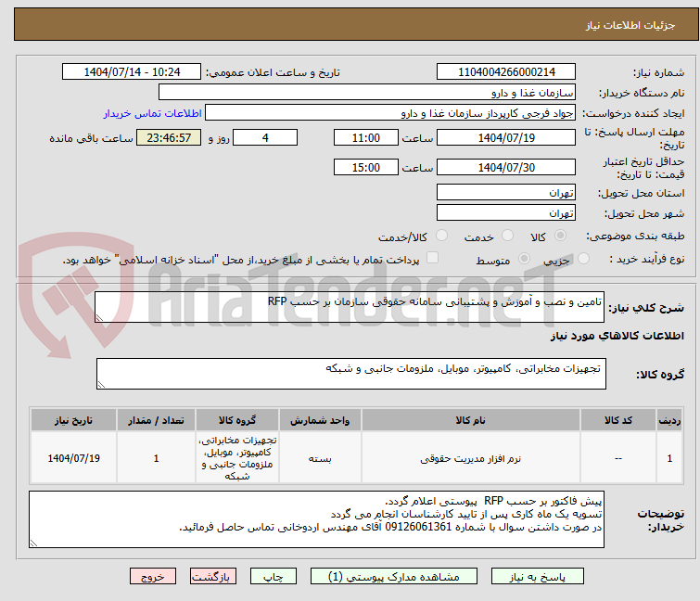Click the تاریخ نیاز column header
The image size is (700, 601).
point(73,420)
